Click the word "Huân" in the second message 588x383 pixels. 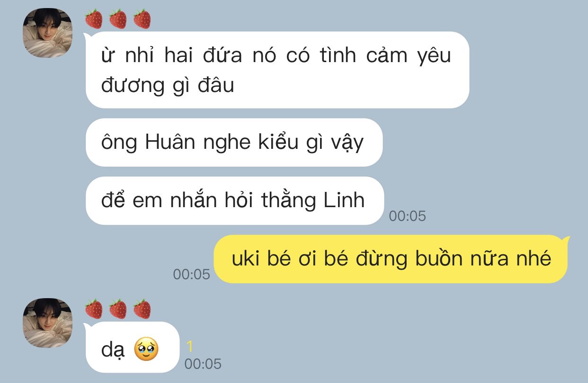[170, 142]
